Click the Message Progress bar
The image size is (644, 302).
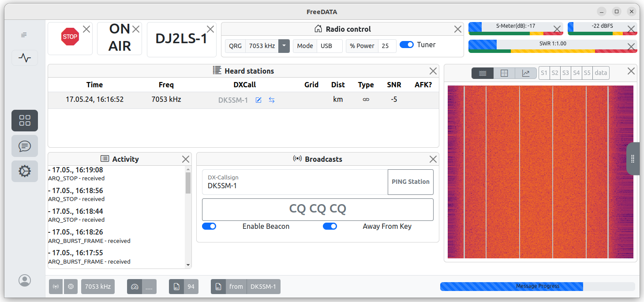pyautogui.click(x=538, y=287)
